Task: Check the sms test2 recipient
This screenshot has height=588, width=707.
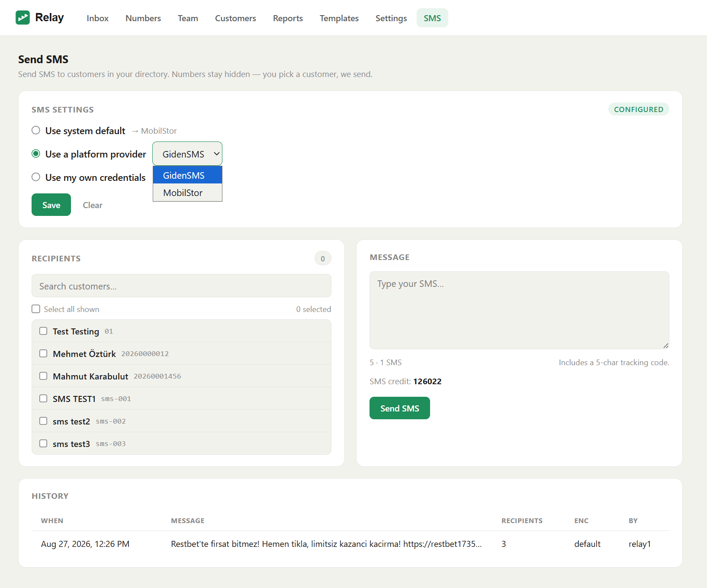Action: (43, 421)
